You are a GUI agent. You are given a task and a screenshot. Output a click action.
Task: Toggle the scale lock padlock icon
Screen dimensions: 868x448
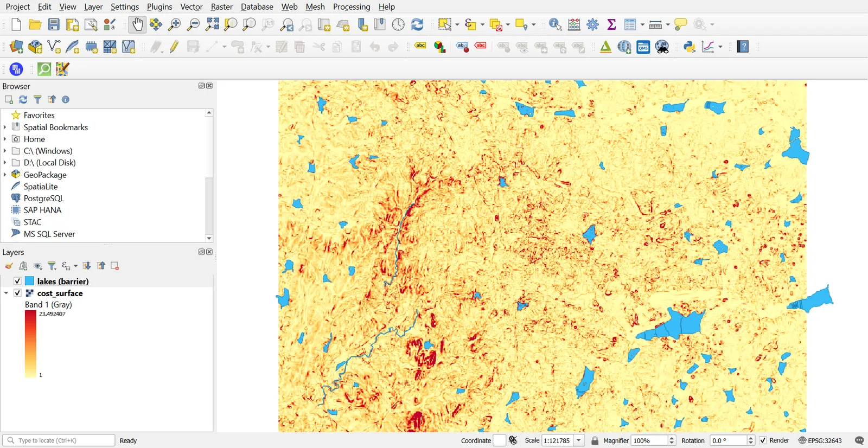[x=595, y=440]
